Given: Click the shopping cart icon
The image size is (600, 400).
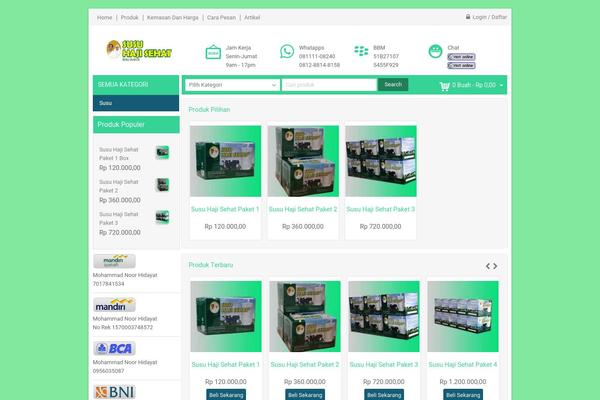Looking at the screenshot, I should 445,86.
